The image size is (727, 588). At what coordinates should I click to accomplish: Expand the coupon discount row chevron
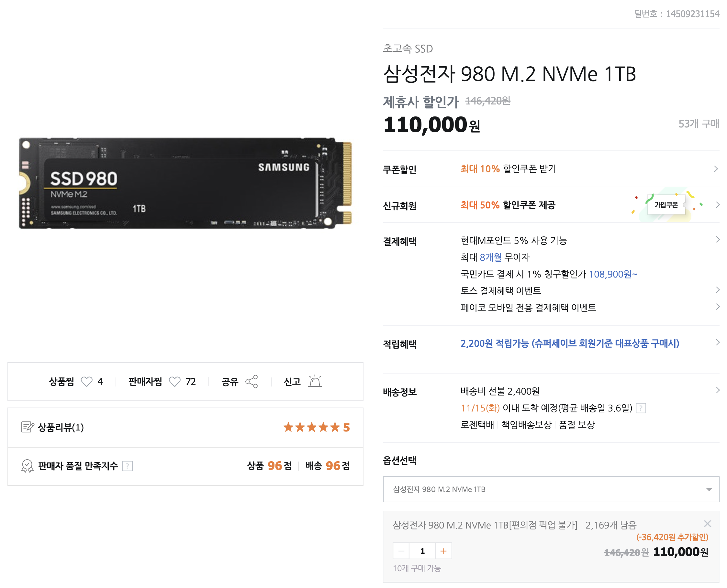[716, 169]
